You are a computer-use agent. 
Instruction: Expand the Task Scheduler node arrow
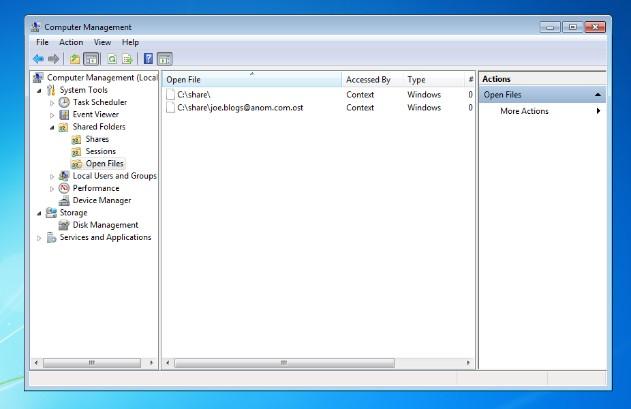(52, 103)
